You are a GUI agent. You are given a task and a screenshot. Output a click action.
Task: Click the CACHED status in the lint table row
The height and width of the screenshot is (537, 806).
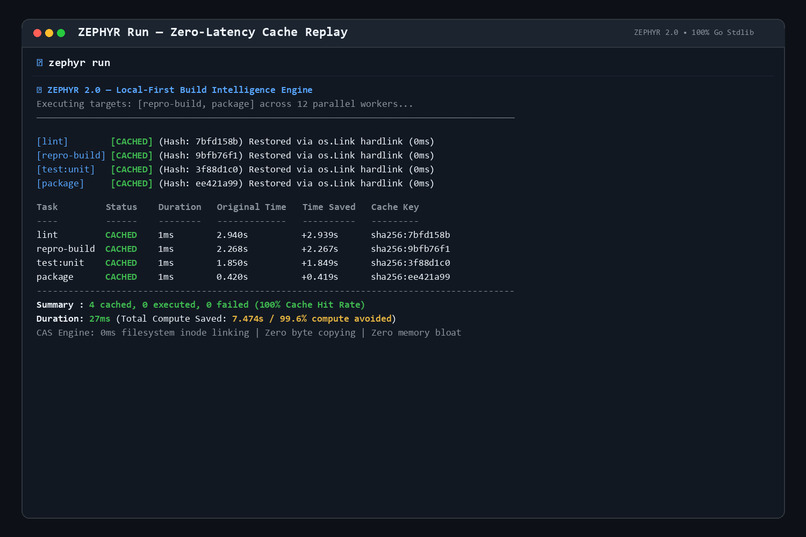pos(121,234)
